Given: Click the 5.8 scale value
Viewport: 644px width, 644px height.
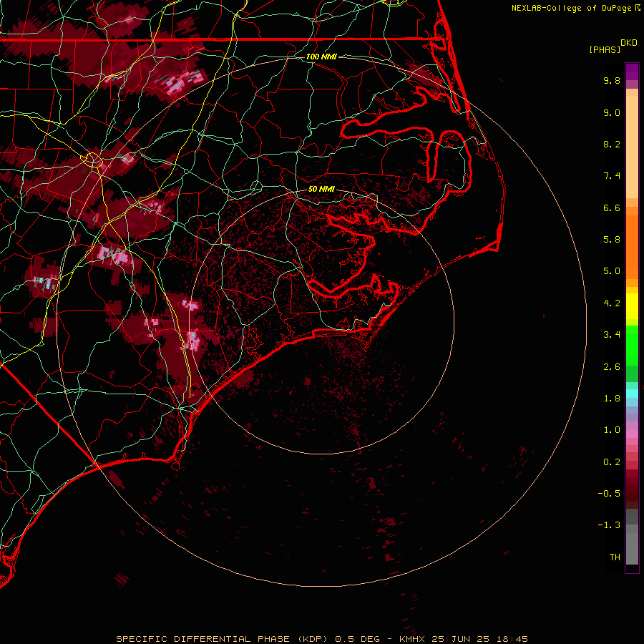Looking at the screenshot, I should 612,240.
